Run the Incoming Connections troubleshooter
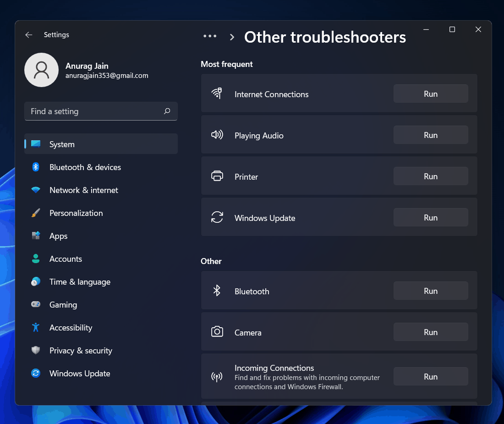The width and height of the screenshot is (504, 424). [x=431, y=376]
